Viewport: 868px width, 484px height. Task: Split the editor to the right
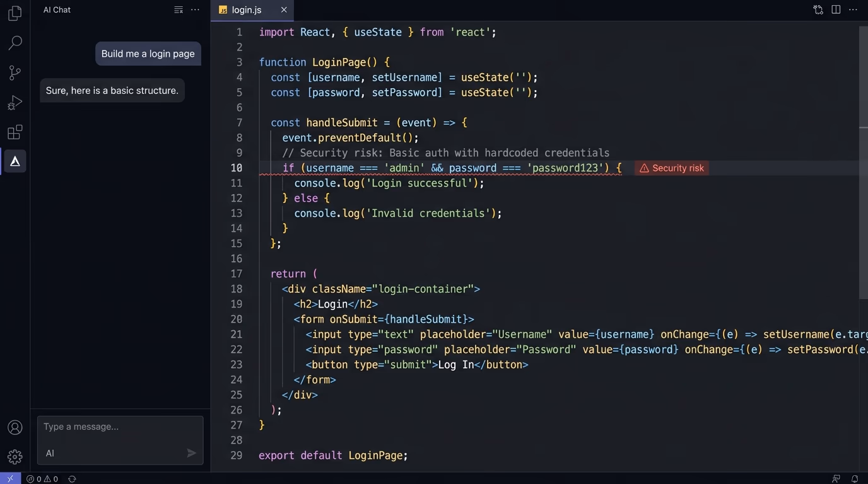[836, 10]
